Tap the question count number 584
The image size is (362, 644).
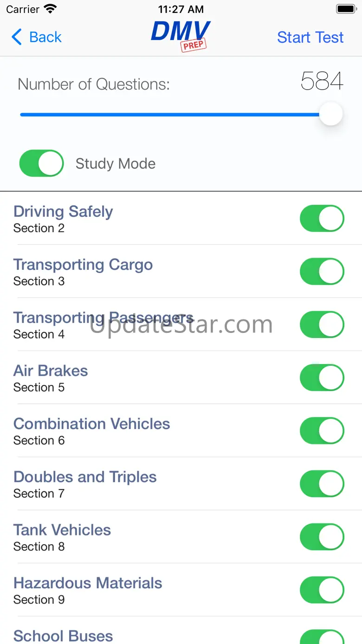point(322,82)
